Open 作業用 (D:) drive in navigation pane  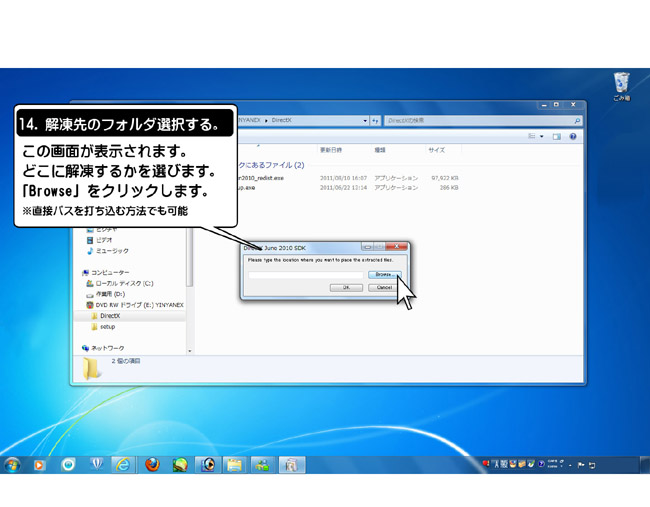coord(110,294)
